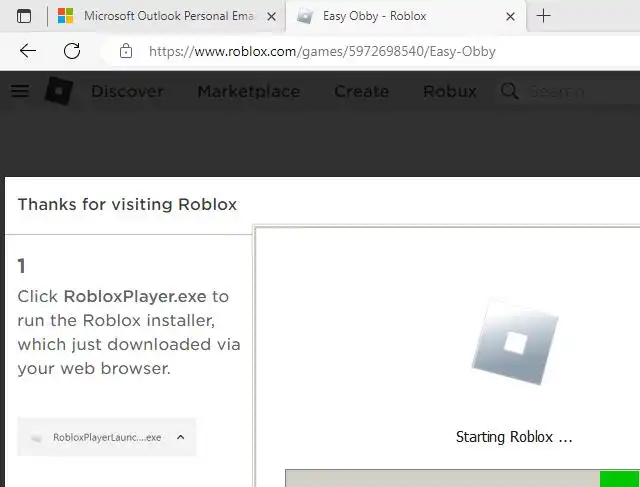Close the Easy Obby - Roblox tab
Viewport: 640px width, 487px height.
(x=510, y=17)
